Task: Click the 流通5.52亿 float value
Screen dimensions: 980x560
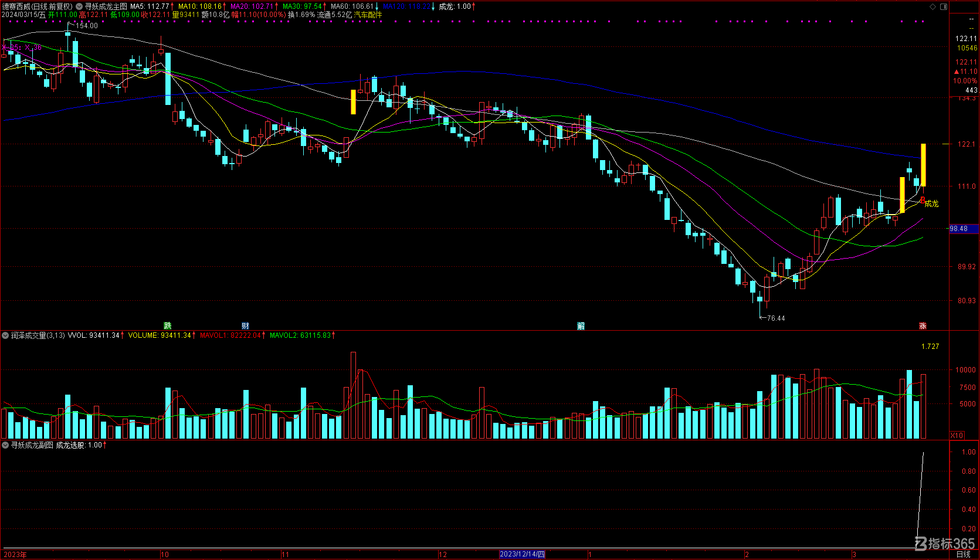Action: [334, 15]
